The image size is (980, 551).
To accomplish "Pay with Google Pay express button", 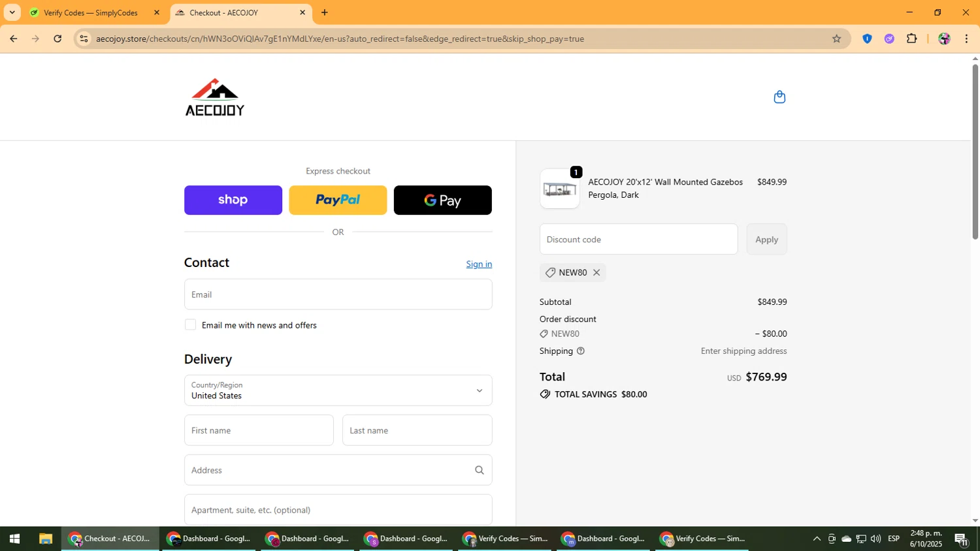I will click(443, 200).
